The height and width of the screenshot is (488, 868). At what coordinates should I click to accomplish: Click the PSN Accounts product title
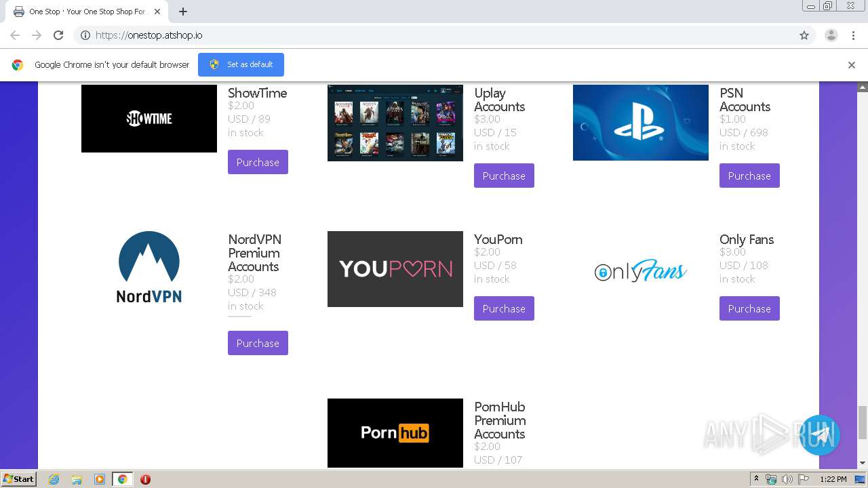[x=745, y=100]
